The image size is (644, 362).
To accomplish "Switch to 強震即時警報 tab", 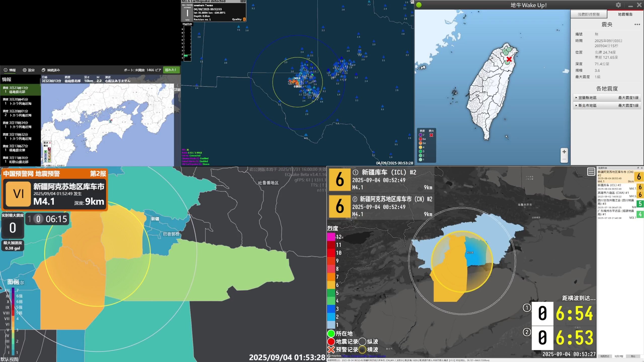I will [x=589, y=14].
